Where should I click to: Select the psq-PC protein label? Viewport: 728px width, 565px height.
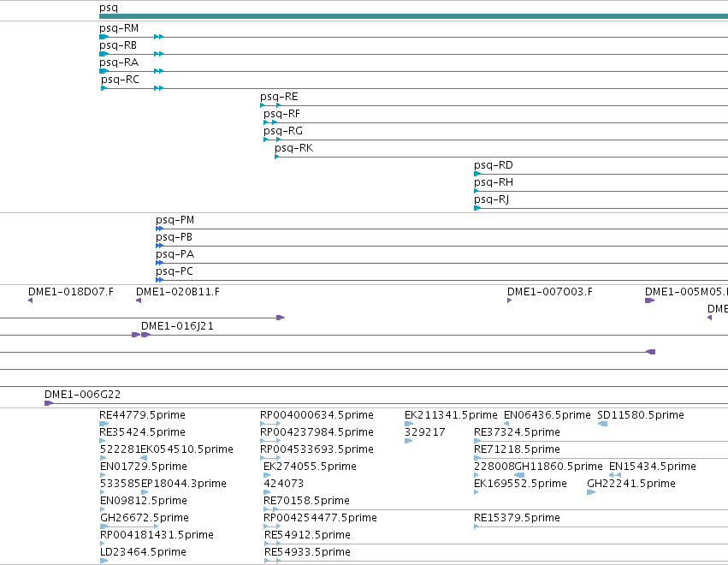175,272
